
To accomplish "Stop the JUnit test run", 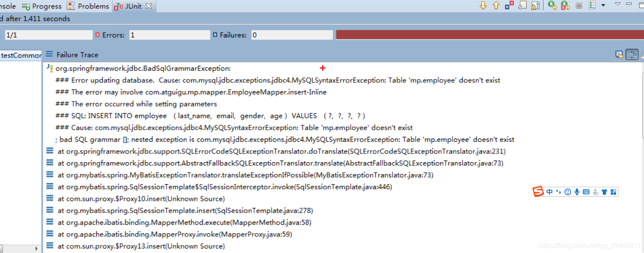I will [x=579, y=5].
